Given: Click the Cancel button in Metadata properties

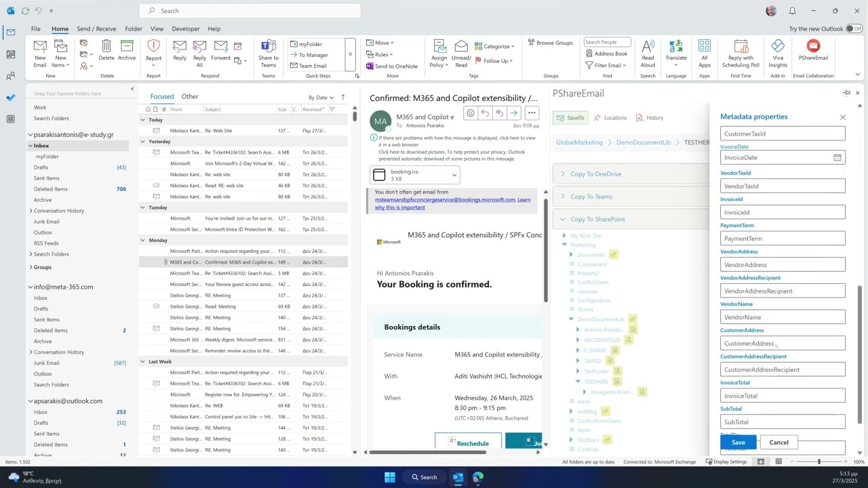Looking at the screenshot, I should coord(779,443).
